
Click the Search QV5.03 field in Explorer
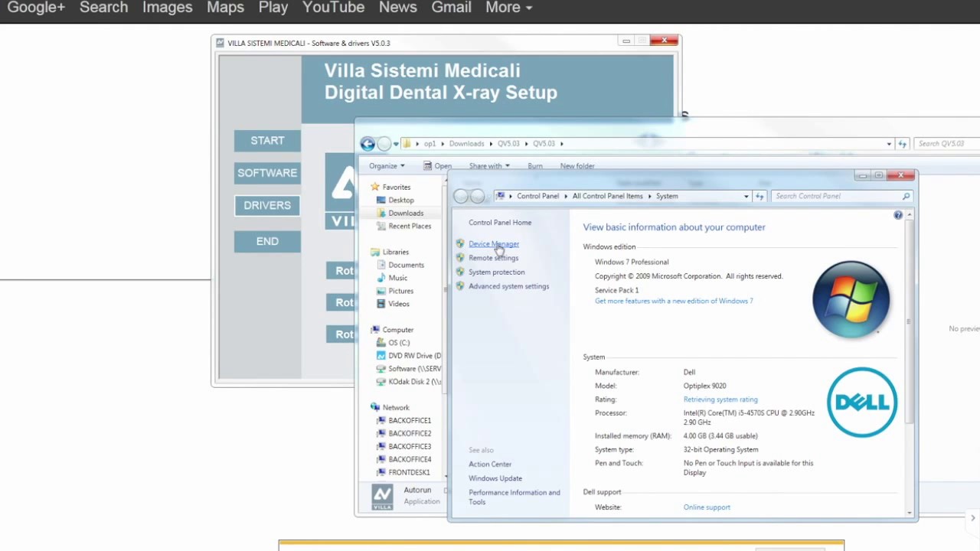coord(947,144)
